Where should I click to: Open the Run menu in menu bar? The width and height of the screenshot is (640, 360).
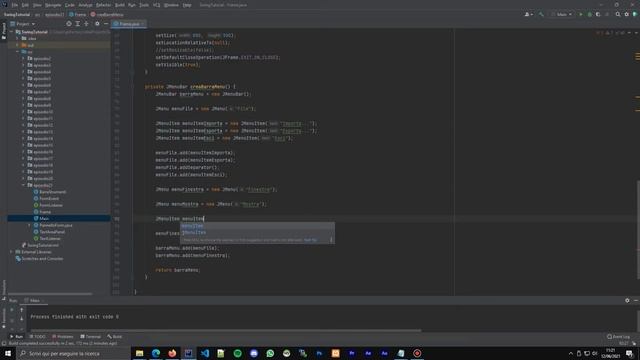coord(132,5)
